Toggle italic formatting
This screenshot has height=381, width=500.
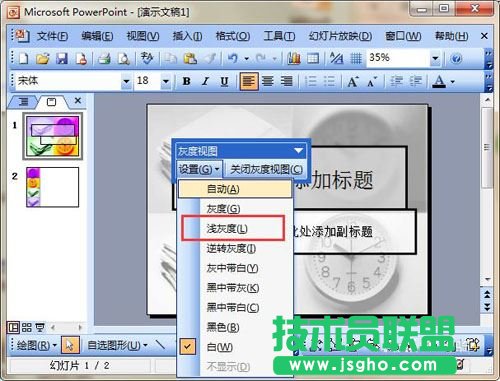(x=205, y=81)
